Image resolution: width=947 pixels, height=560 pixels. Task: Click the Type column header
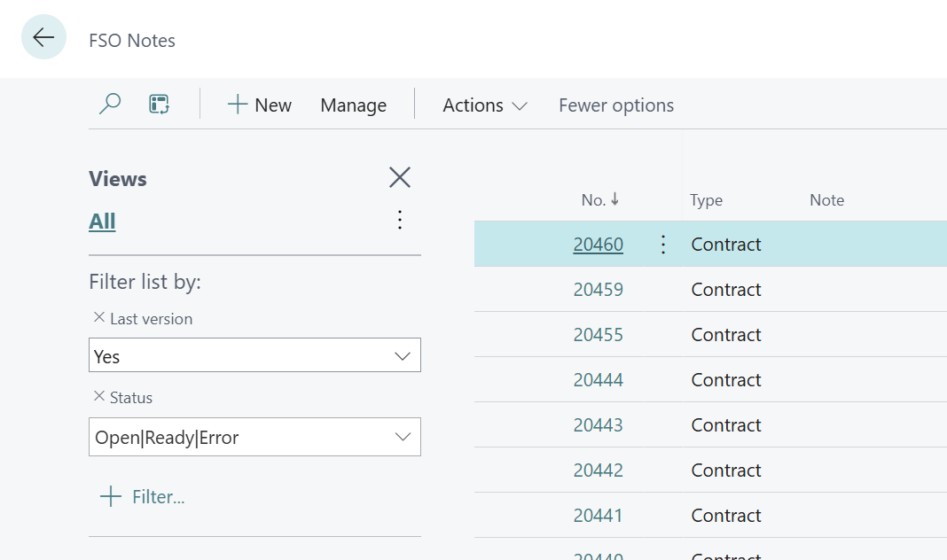[x=706, y=200]
